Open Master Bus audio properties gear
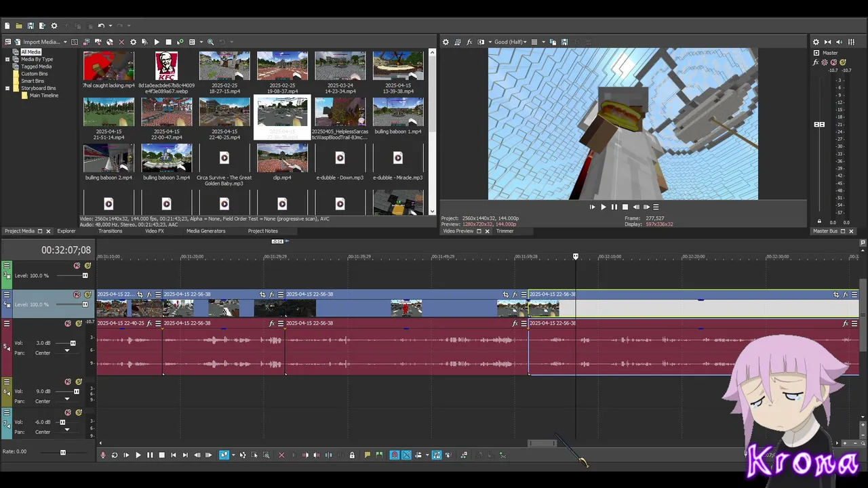The image size is (868, 488). coord(816,42)
